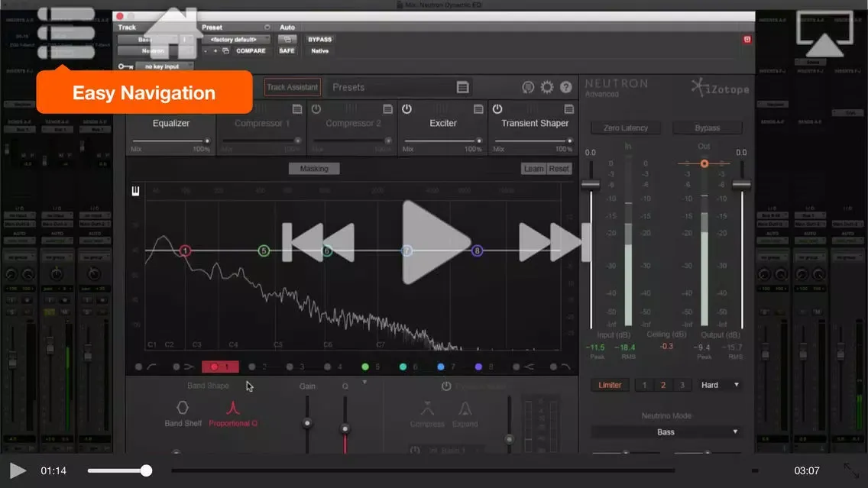The image size is (868, 488).
Task: Toggle the Exciter module power
Action: click(406, 109)
